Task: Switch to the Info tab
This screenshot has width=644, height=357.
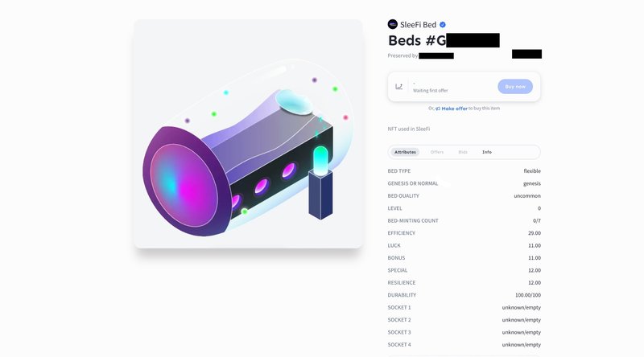Action: [487, 152]
